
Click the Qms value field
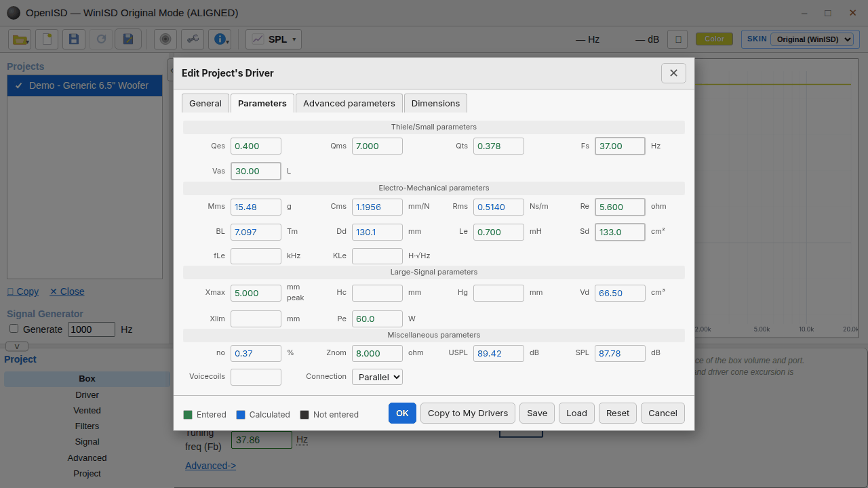click(377, 146)
